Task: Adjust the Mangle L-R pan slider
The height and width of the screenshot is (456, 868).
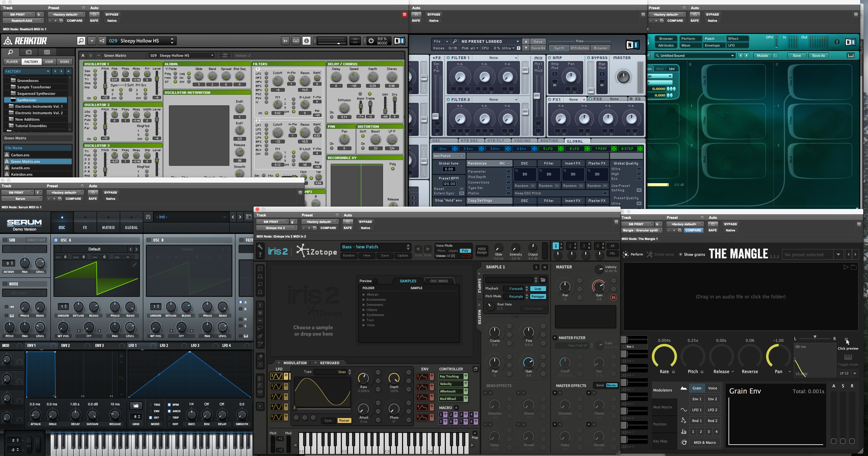Action: pos(815,337)
